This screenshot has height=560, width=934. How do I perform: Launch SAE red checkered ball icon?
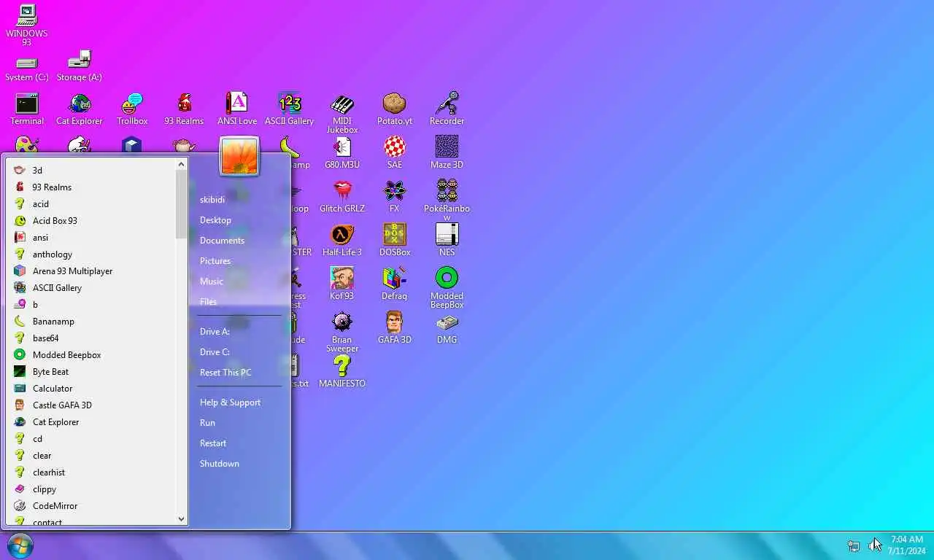pos(395,152)
